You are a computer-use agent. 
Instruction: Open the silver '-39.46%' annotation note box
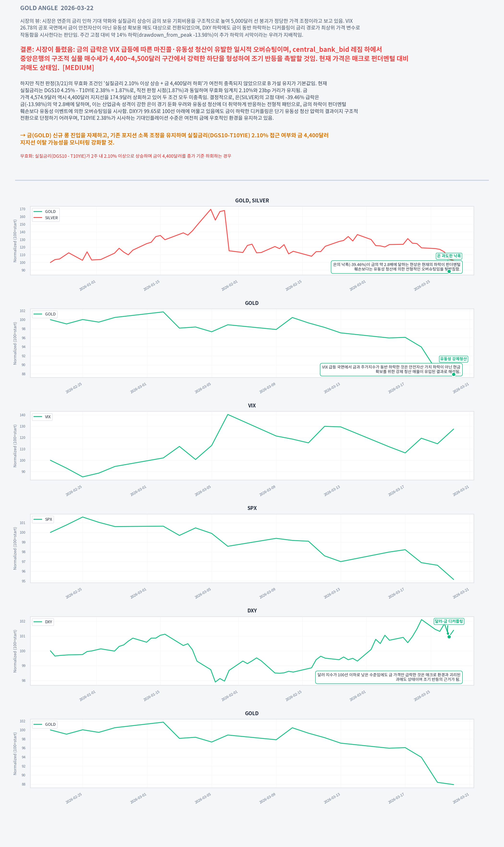click(x=397, y=267)
